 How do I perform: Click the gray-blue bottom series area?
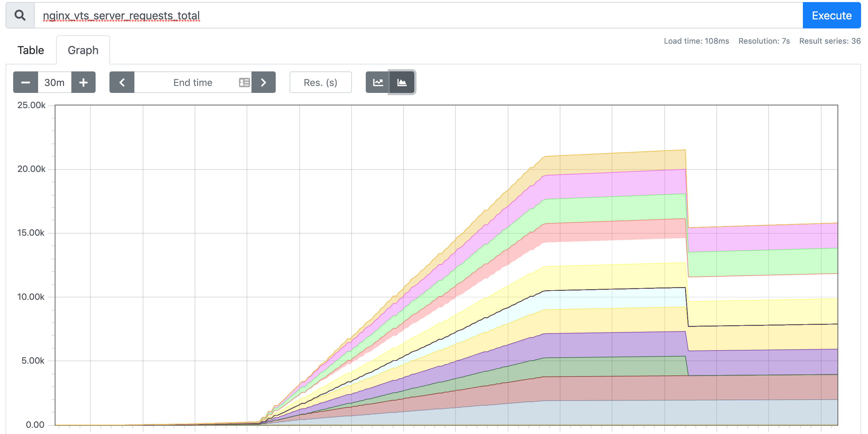point(613,413)
